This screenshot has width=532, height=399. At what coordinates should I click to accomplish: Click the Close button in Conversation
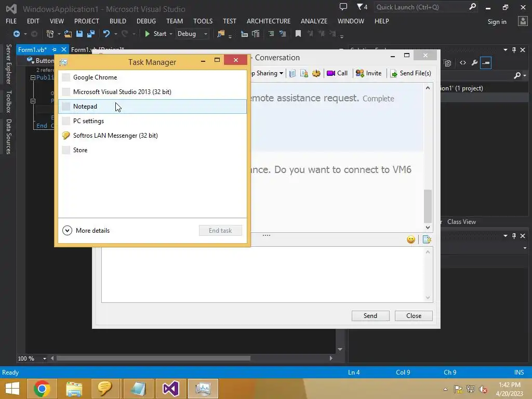pos(414,315)
